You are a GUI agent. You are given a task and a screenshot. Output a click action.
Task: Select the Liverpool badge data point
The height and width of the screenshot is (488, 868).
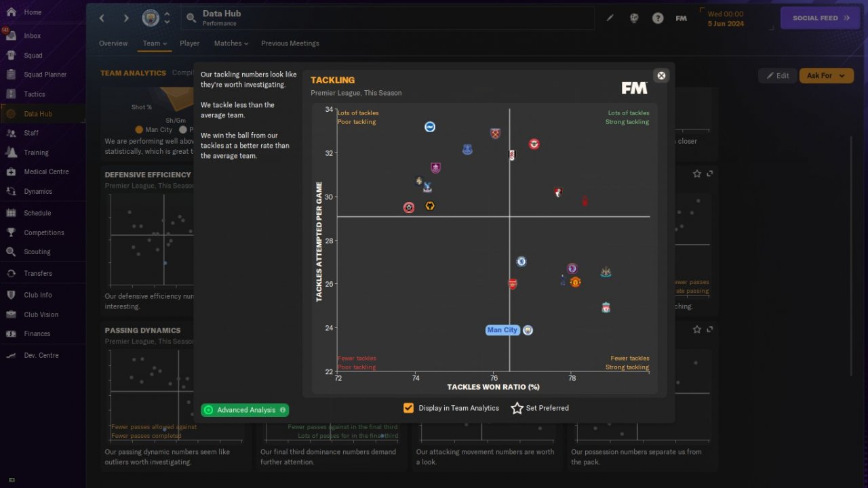pyautogui.click(x=606, y=308)
